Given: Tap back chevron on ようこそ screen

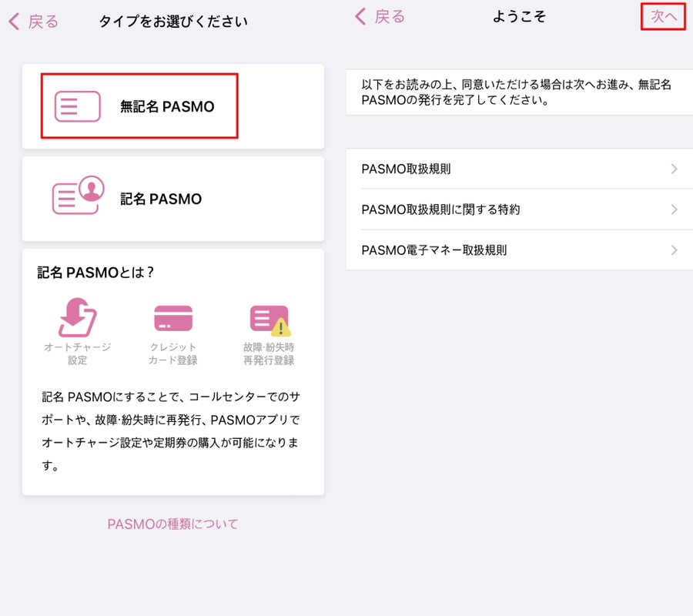Looking at the screenshot, I should pos(360,16).
